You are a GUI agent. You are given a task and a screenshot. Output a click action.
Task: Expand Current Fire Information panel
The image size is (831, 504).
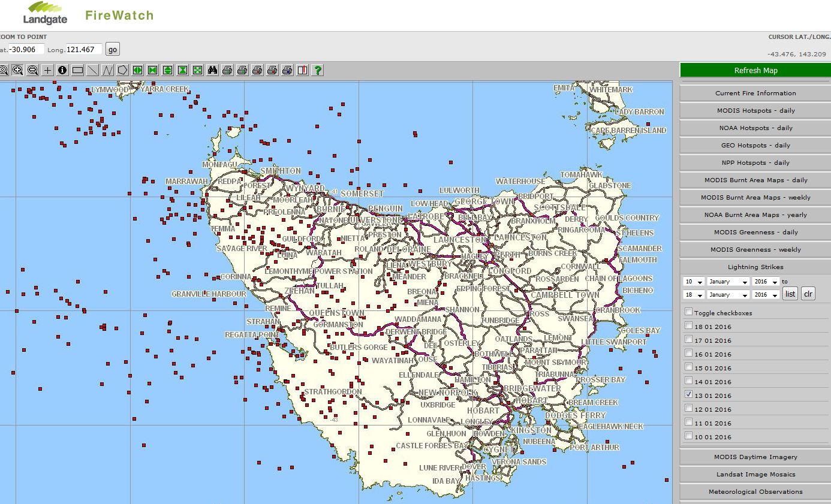point(755,93)
